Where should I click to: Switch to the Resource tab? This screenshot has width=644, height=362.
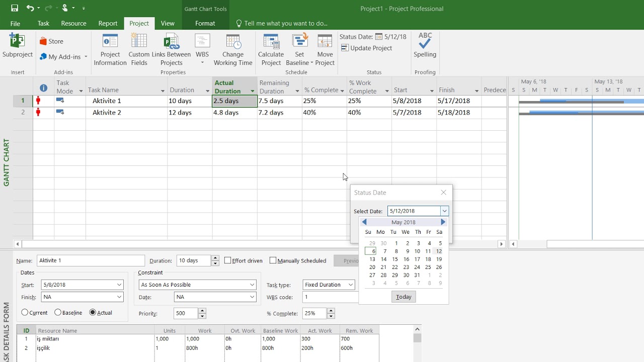pos(73,23)
